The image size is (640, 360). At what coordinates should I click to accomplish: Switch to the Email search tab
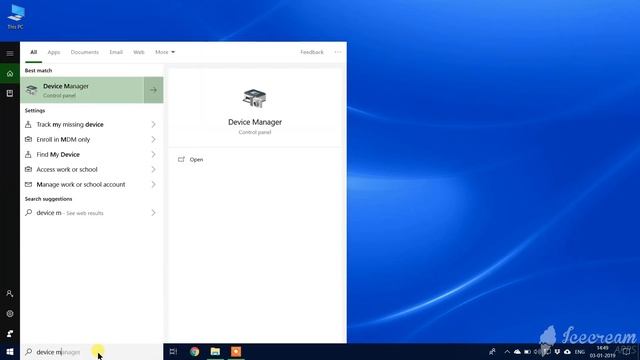pyautogui.click(x=116, y=52)
